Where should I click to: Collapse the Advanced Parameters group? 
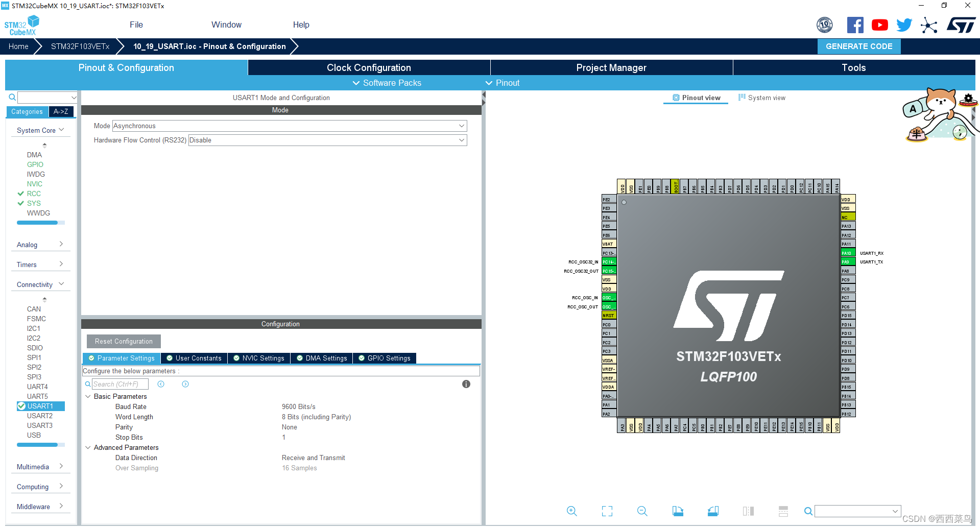[88, 447]
